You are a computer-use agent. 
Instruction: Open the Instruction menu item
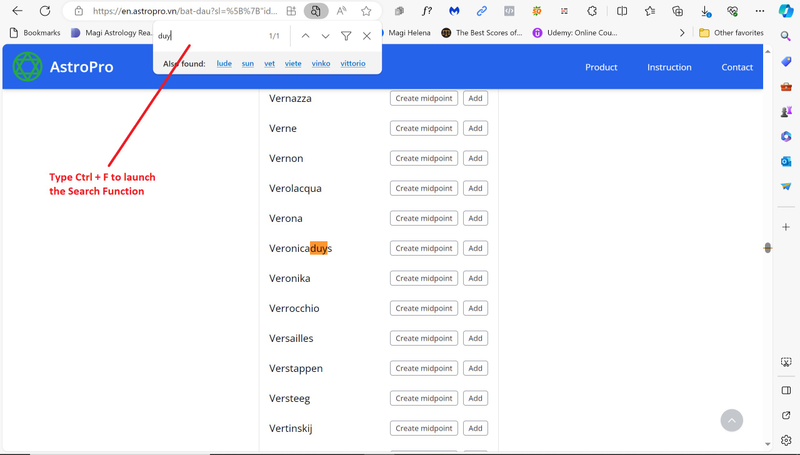tap(669, 67)
